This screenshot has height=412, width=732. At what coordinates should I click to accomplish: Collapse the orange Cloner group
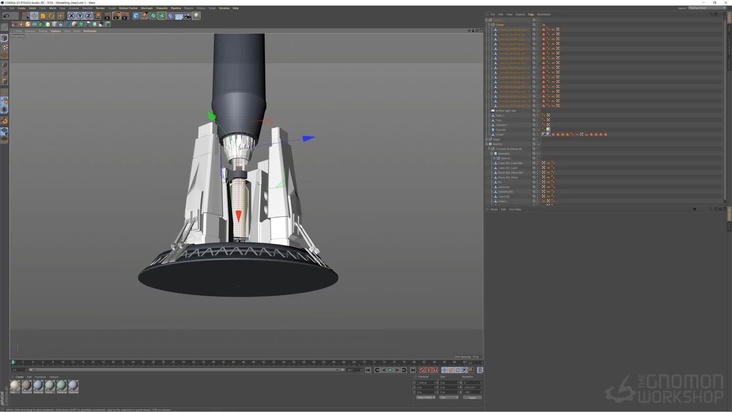pos(489,25)
